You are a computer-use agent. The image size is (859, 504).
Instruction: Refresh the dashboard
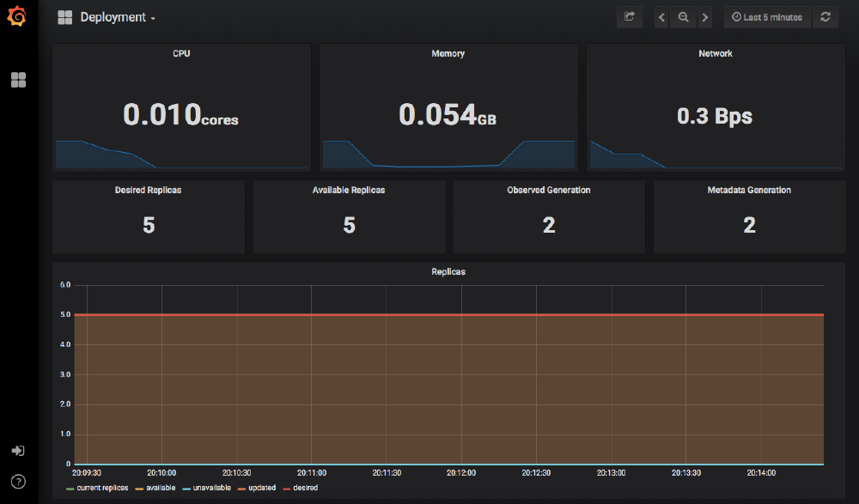click(825, 16)
